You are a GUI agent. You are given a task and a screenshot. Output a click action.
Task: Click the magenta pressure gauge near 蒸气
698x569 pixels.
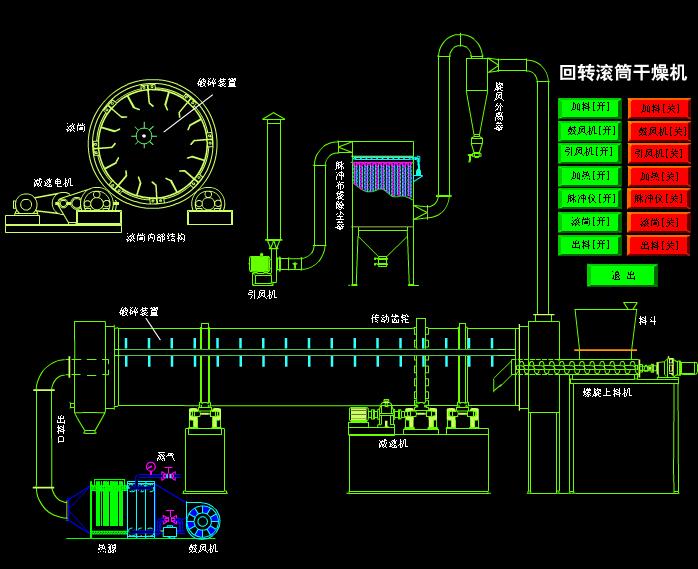150,467
